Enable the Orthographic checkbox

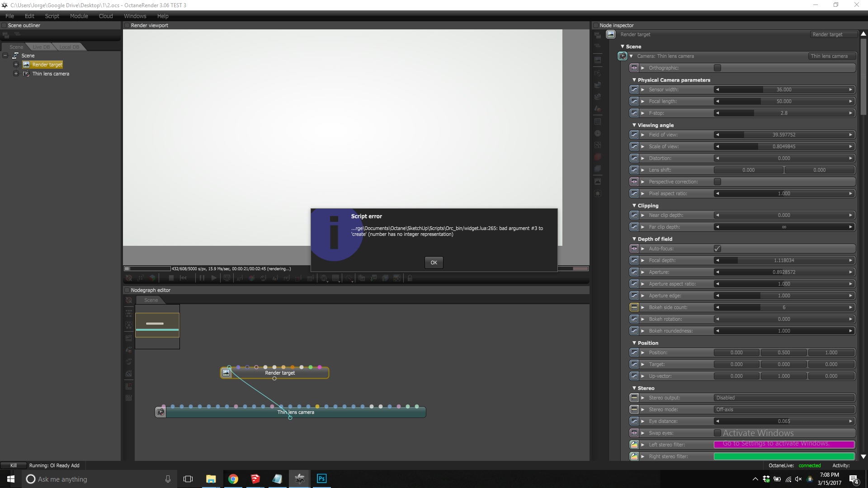click(717, 68)
